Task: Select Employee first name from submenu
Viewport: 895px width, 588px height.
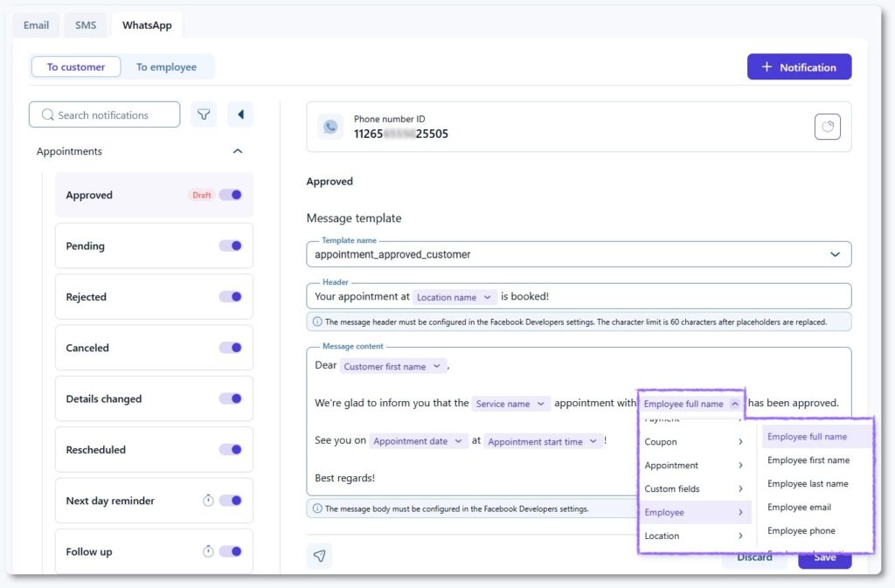Action: tap(808, 460)
